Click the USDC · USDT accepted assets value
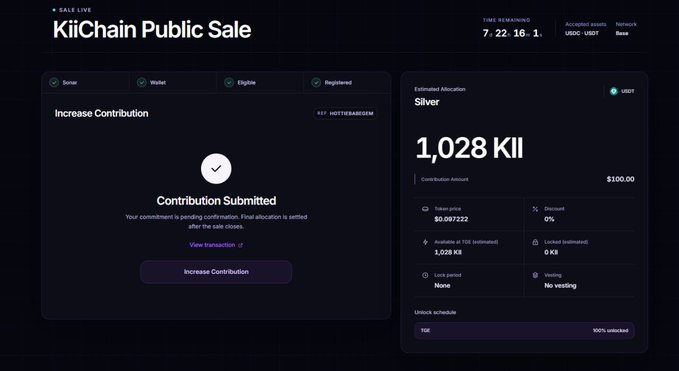679x371 pixels. [x=582, y=33]
